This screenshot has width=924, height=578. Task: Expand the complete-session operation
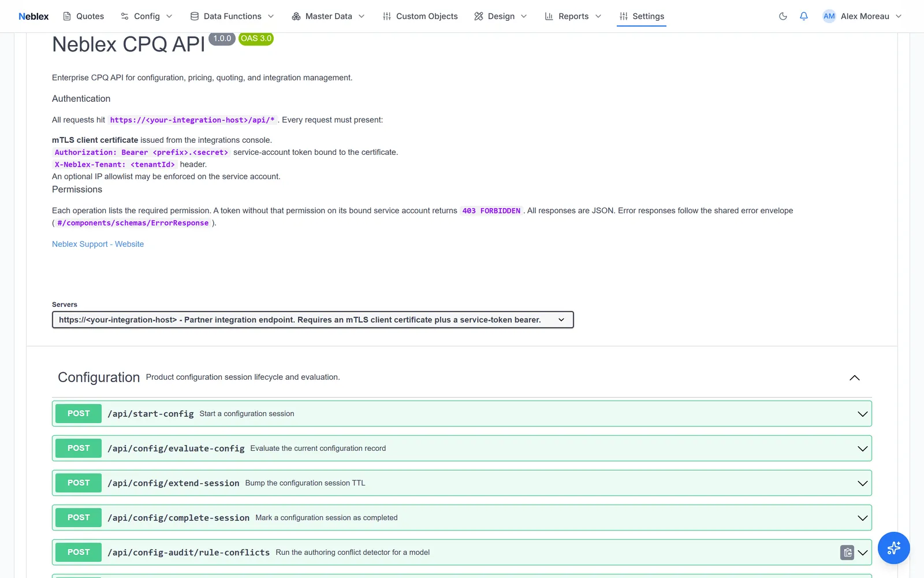click(x=863, y=518)
